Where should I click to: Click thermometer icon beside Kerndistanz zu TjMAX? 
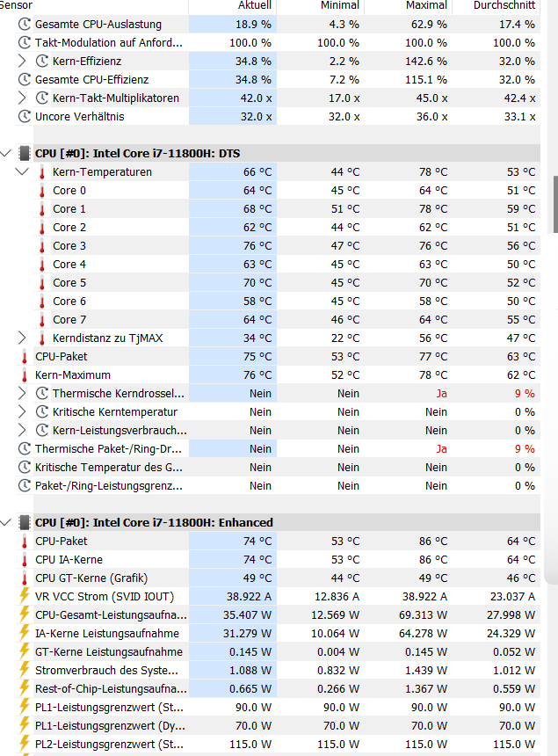tap(42, 338)
